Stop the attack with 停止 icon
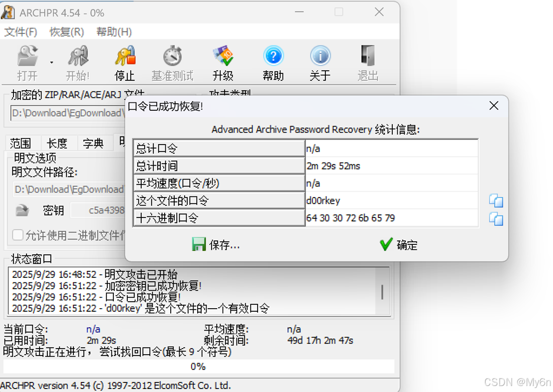Image resolution: width=553 pixels, height=392 pixels. (125, 56)
